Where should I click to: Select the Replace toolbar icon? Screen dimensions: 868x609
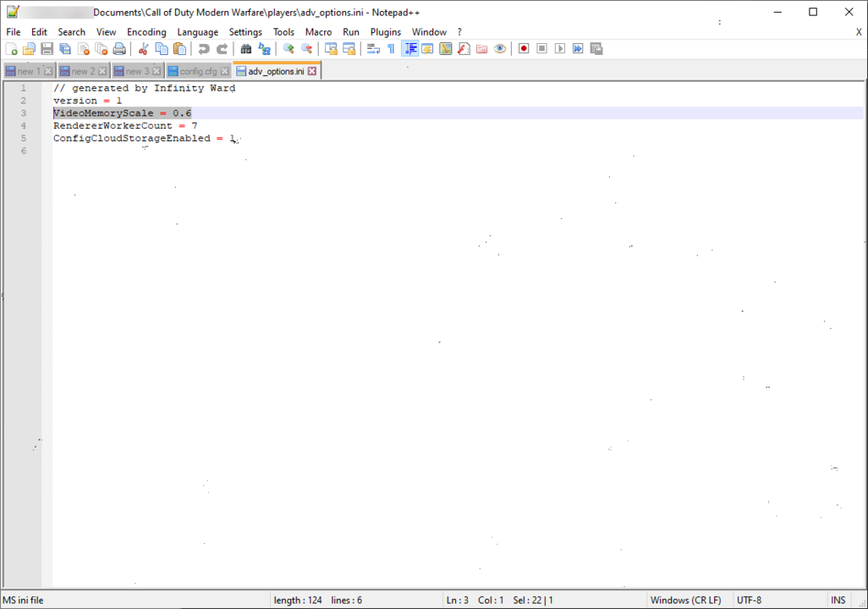point(262,48)
